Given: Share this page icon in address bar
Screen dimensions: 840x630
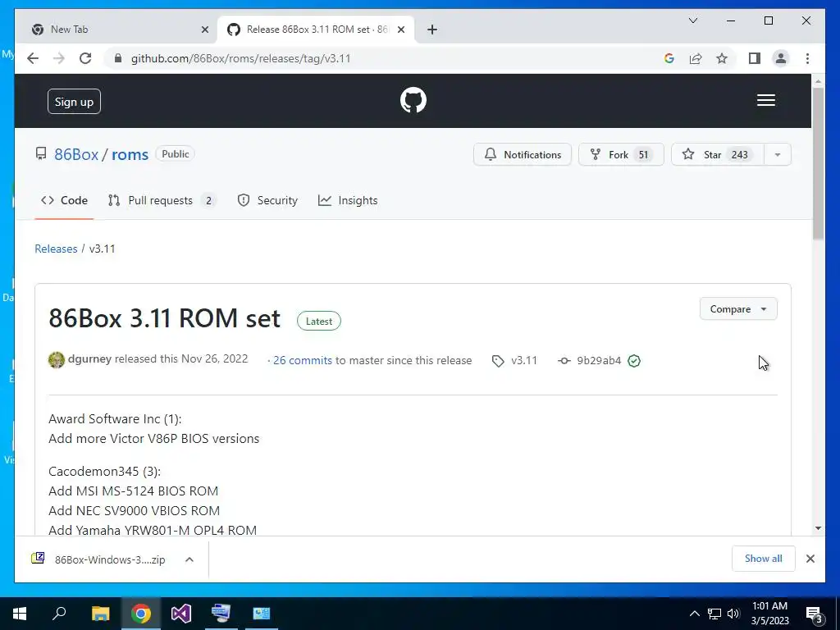Looking at the screenshot, I should pos(696,58).
